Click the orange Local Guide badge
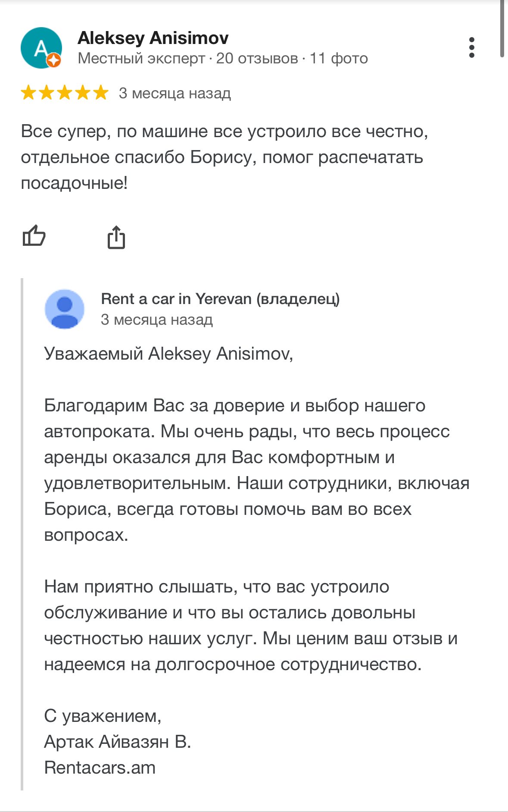Viewport: 508px width, 812px height. [54, 61]
